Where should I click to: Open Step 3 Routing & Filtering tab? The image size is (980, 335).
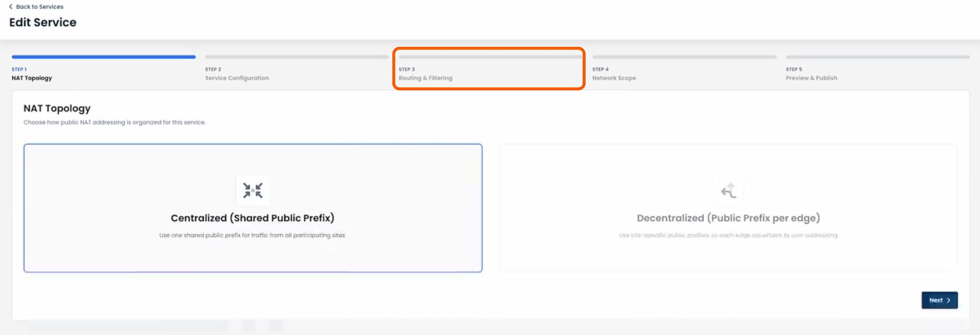coord(490,69)
